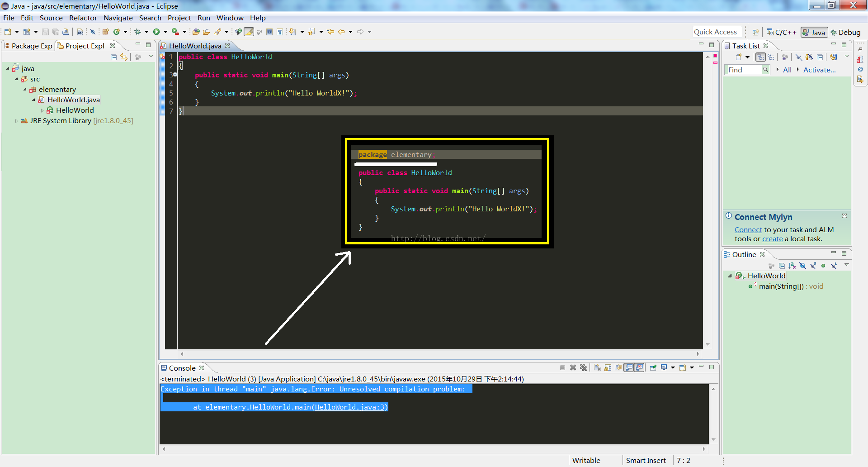This screenshot has height=467, width=868.
Task: Click the Search flashlight icon
Action: 217,32
